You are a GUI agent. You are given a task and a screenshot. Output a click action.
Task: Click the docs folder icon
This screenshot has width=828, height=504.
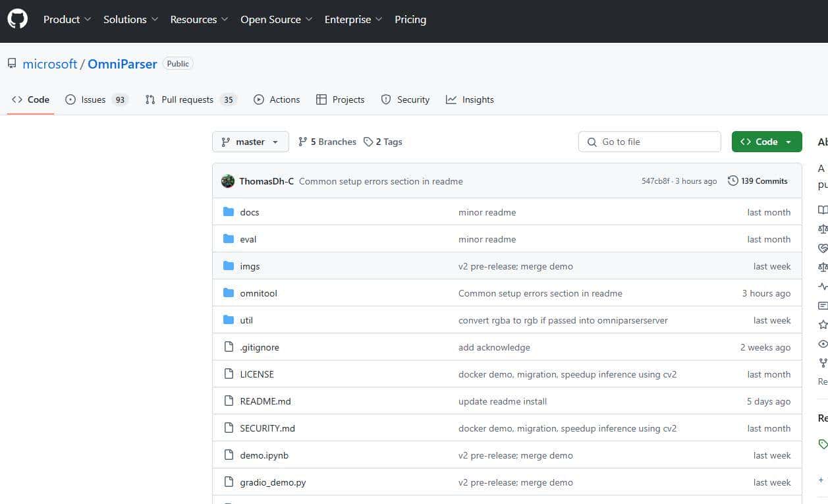pos(229,211)
